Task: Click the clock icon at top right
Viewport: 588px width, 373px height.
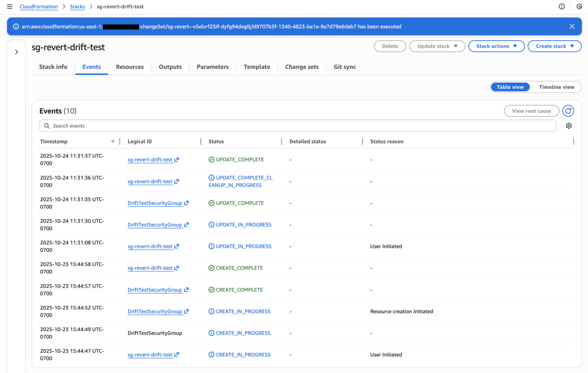Action: (x=579, y=6)
